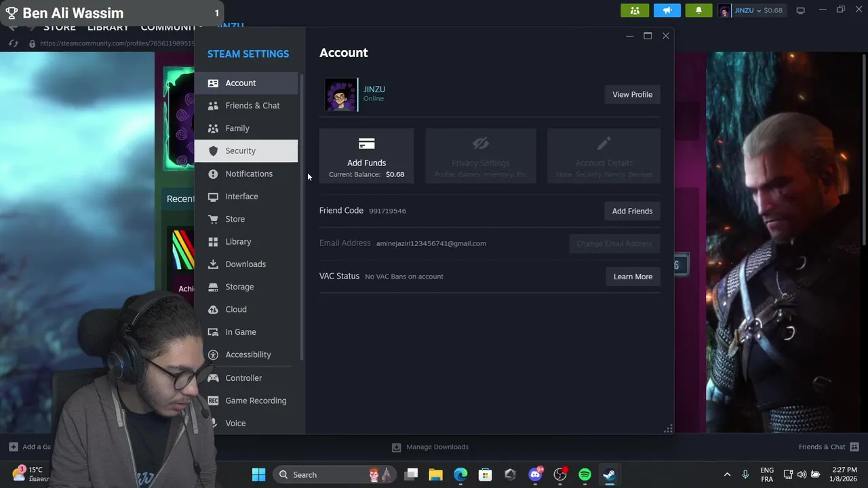
Task: Open the Friends & Chat settings section
Action: pyautogui.click(x=245, y=106)
